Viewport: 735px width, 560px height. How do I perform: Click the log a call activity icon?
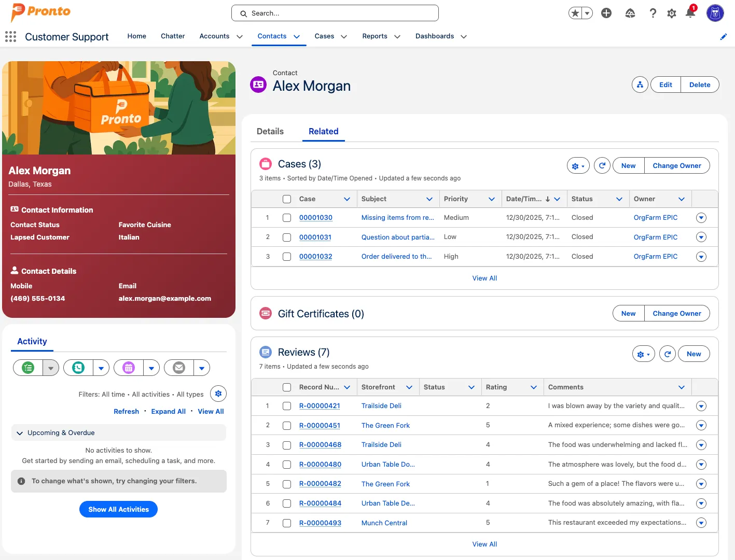tap(78, 368)
